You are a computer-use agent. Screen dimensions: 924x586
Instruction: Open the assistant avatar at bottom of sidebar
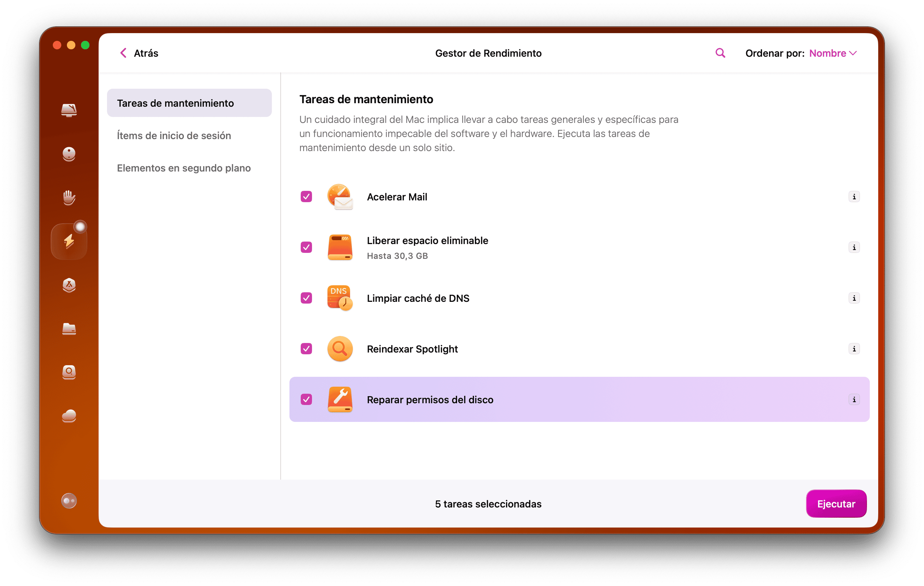(69, 500)
